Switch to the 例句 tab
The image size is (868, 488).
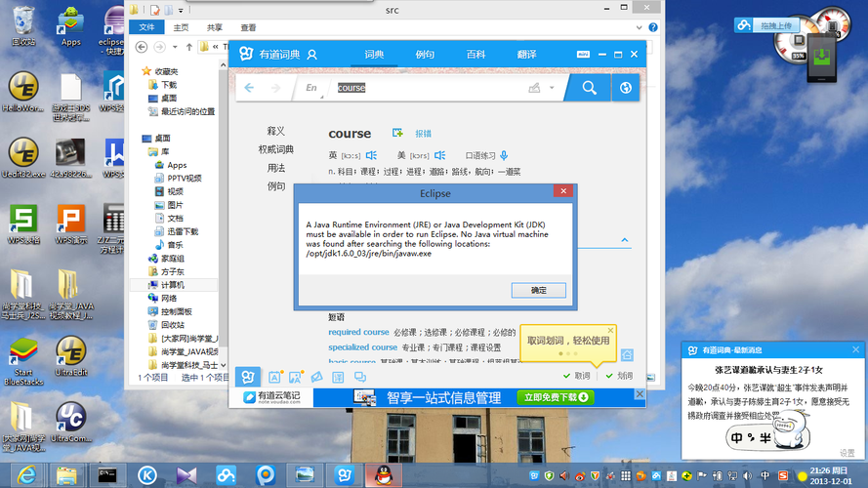425,55
